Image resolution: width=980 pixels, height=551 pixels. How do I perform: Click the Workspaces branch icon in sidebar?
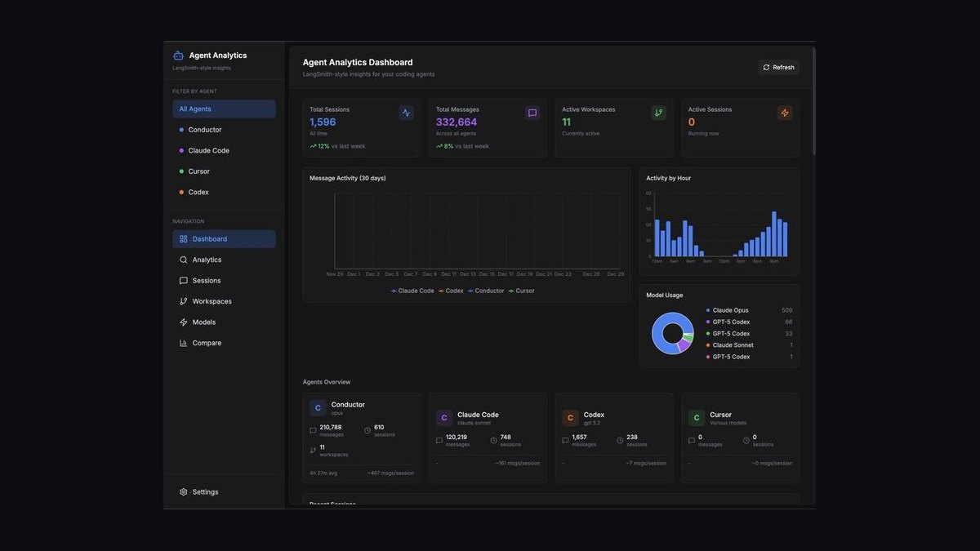pos(184,301)
